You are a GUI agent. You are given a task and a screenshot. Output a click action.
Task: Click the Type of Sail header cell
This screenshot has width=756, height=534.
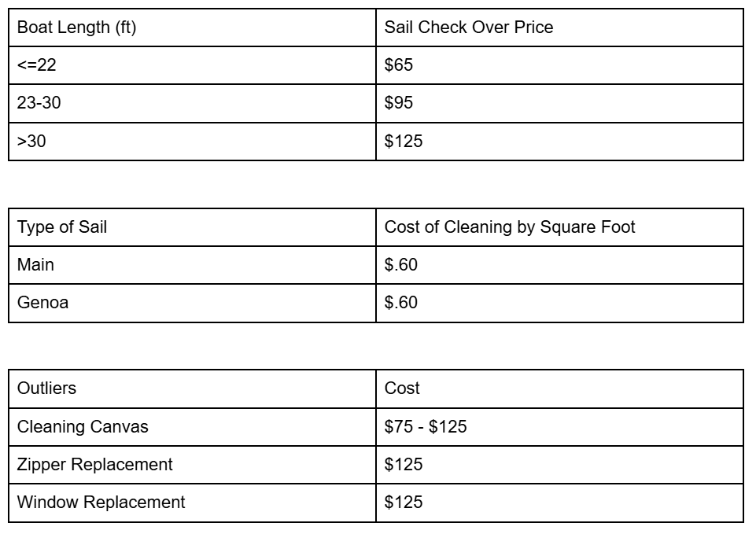click(x=192, y=227)
